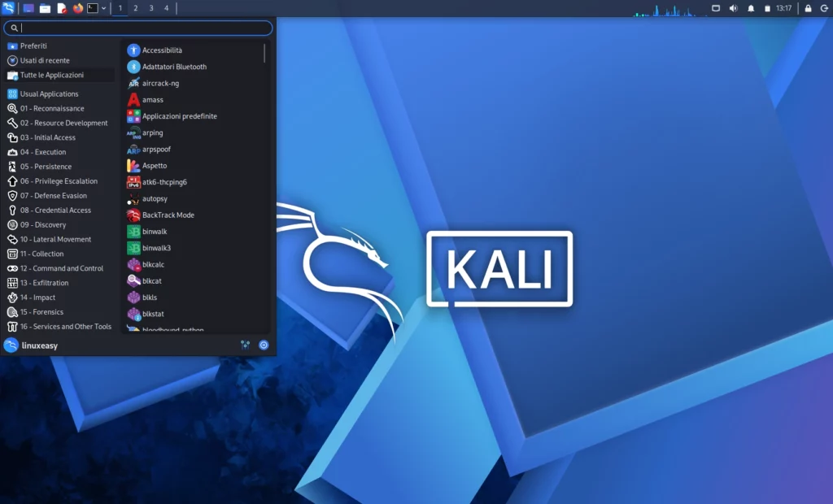Click the battery power tray icon
This screenshot has height=504, width=833.
pos(767,8)
